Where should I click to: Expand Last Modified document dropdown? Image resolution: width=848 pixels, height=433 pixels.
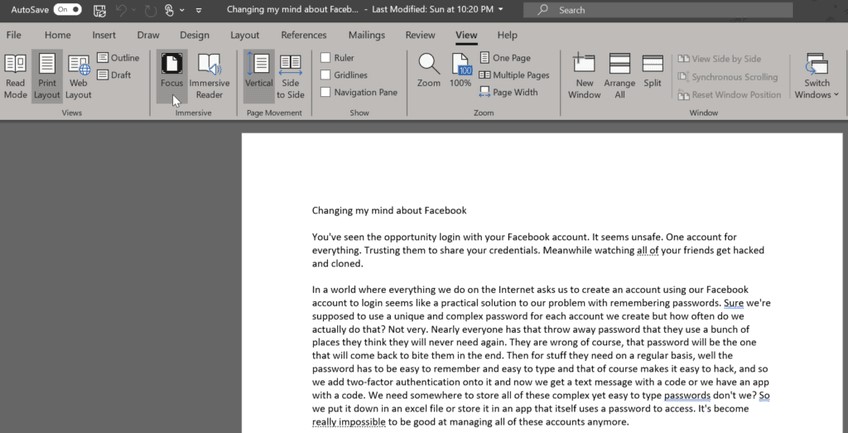pos(500,9)
